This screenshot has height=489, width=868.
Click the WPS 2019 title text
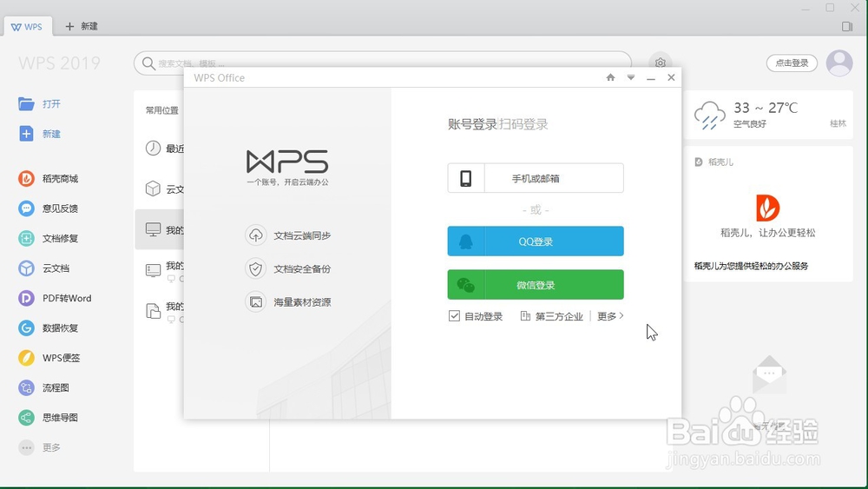(59, 63)
